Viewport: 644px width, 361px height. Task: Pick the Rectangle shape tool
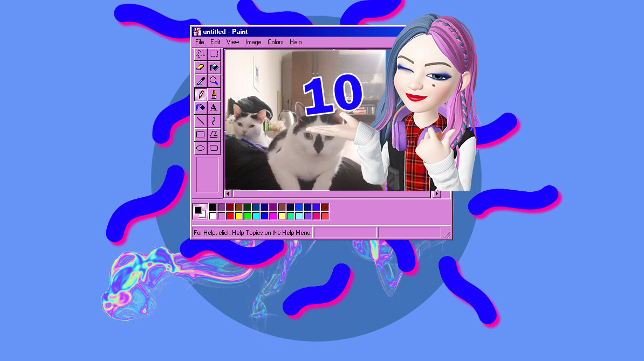201,135
